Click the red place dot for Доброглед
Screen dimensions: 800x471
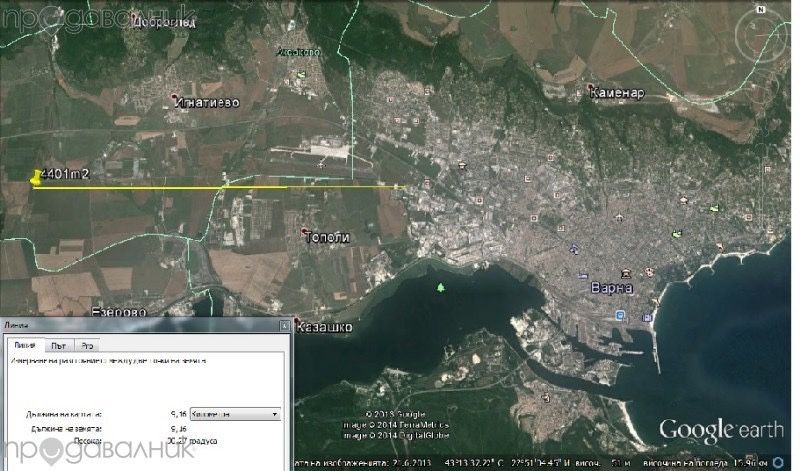134,16
